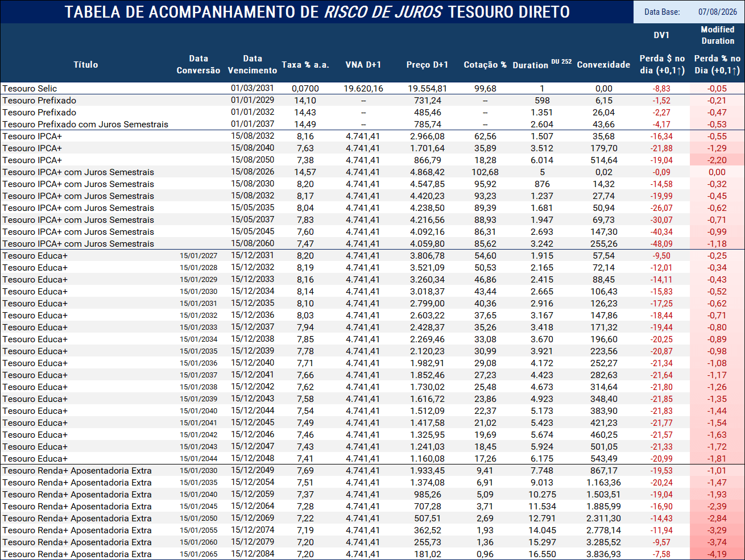Click the "Perda $ no dia" column header
This screenshot has width=745, height=560.
(x=662, y=64)
